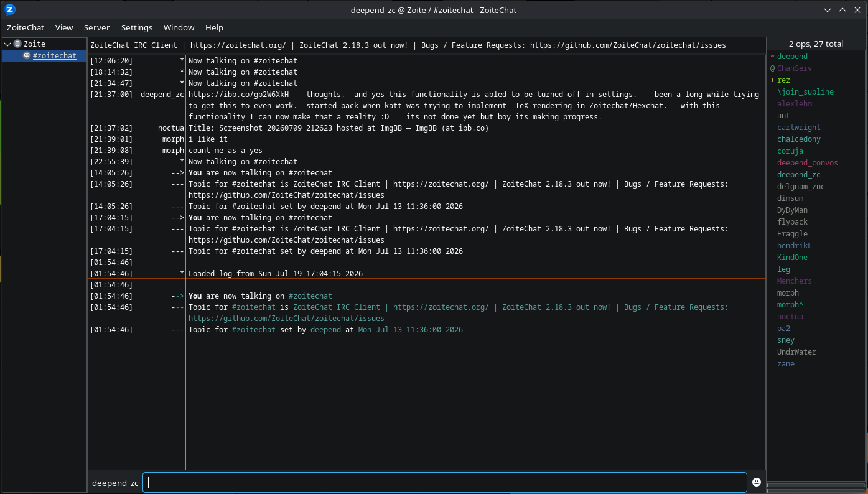The width and height of the screenshot is (868, 494).
Task: Click the lag meter bar under user list
Action: (815, 485)
